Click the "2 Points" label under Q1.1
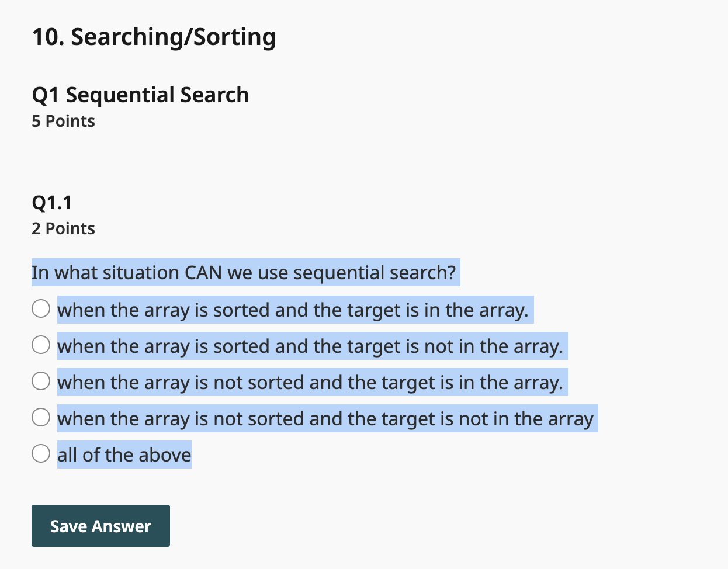This screenshot has width=728, height=569. point(63,228)
